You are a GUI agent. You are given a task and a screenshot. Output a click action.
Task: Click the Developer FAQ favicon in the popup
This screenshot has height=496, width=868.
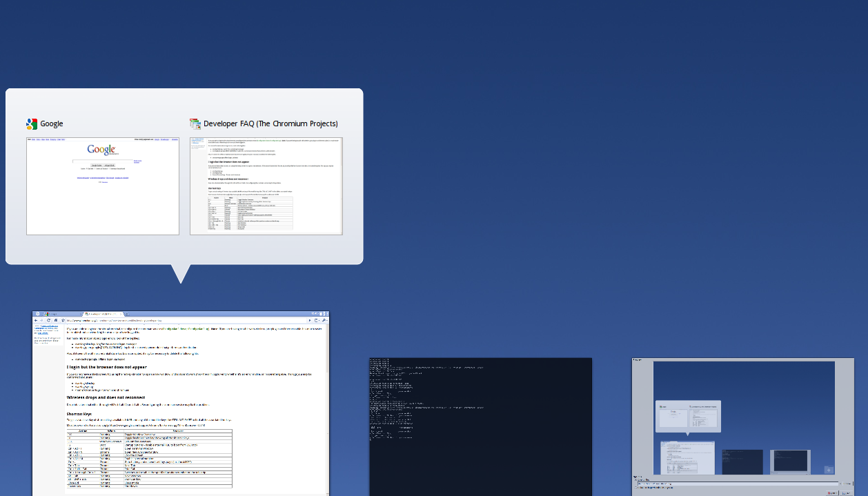coord(195,124)
